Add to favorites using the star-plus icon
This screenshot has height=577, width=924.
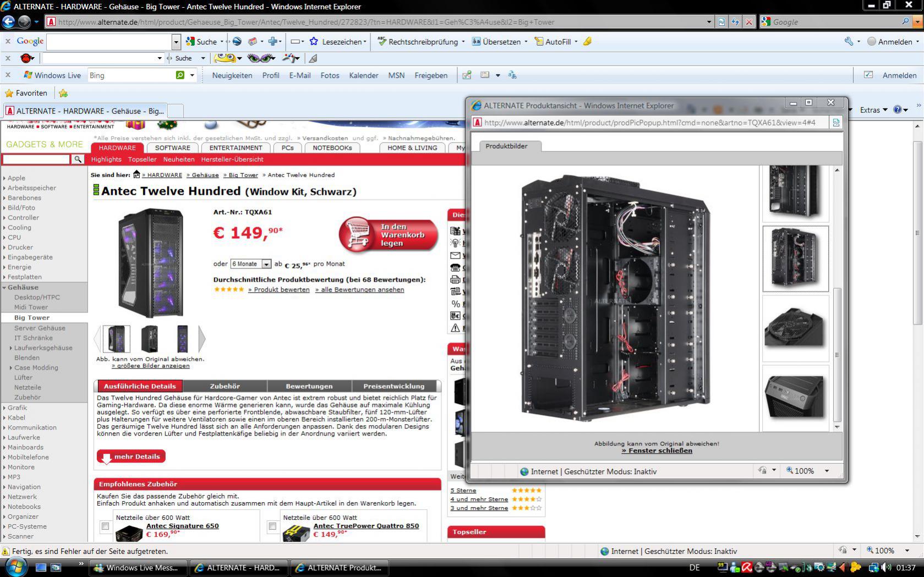coord(63,93)
